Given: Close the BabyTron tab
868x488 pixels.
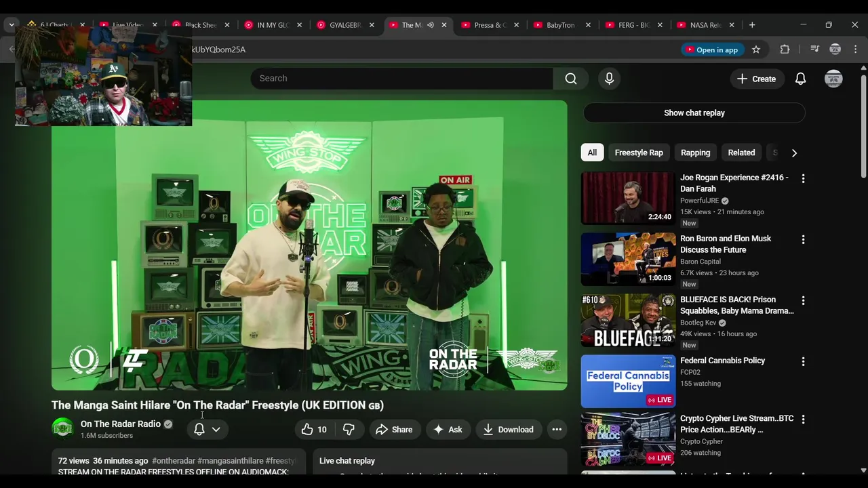Looking at the screenshot, I should (x=588, y=25).
